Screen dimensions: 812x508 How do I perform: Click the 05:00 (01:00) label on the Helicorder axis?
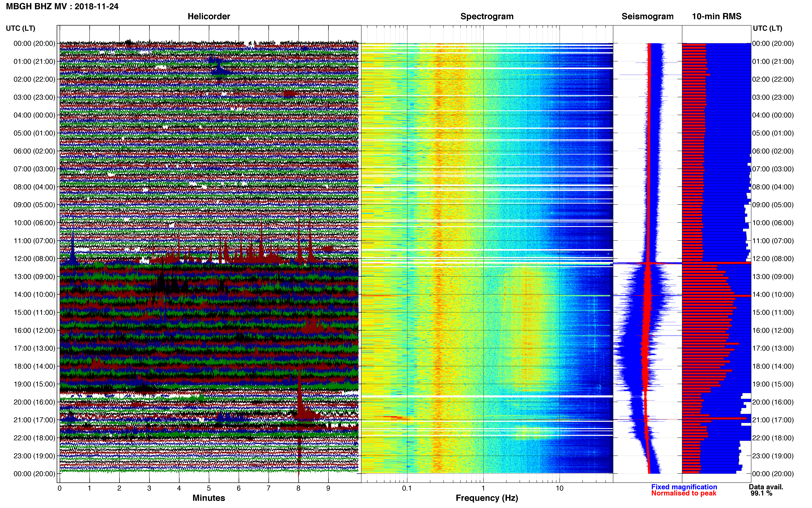point(34,133)
